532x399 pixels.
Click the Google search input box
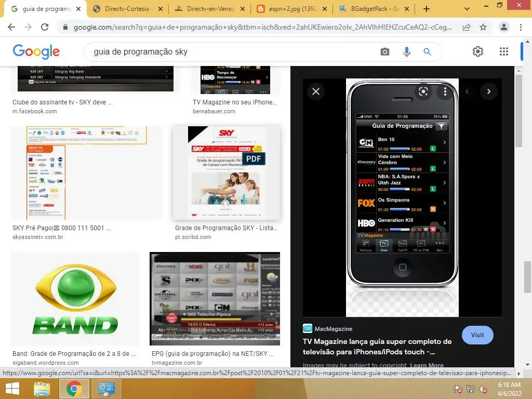pos(234,51)
